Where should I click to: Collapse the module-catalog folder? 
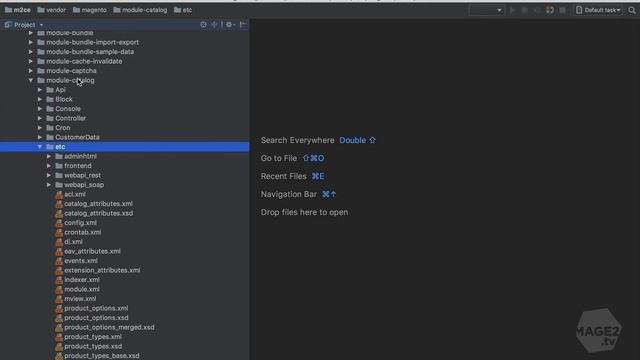(x=31, y=80)
